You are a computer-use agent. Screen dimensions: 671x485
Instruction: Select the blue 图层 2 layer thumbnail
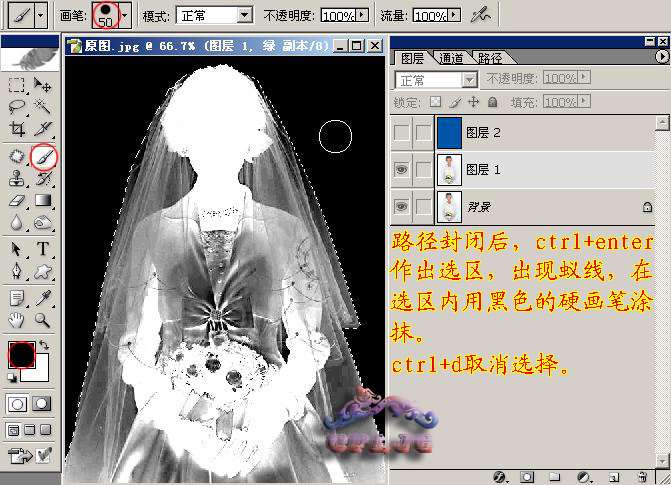(451, 132)
